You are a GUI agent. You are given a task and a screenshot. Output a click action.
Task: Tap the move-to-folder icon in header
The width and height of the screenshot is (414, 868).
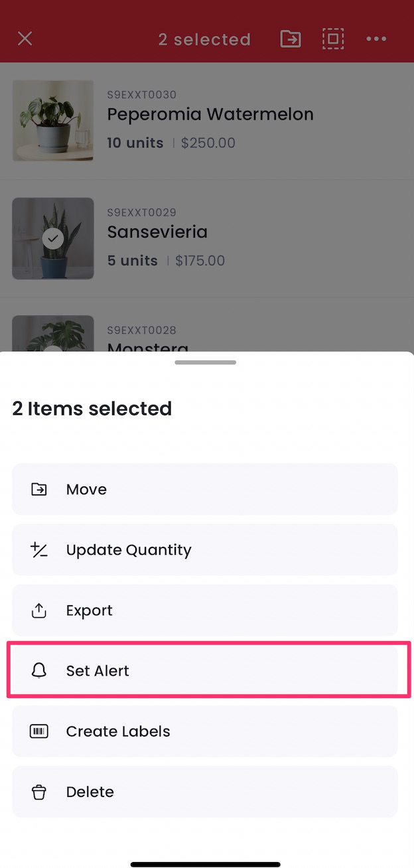291,39
